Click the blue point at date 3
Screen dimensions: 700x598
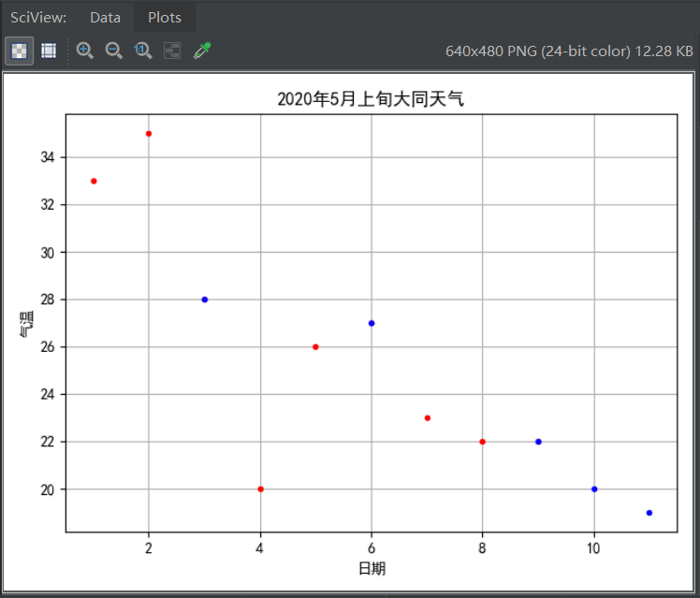coord(204,299)
